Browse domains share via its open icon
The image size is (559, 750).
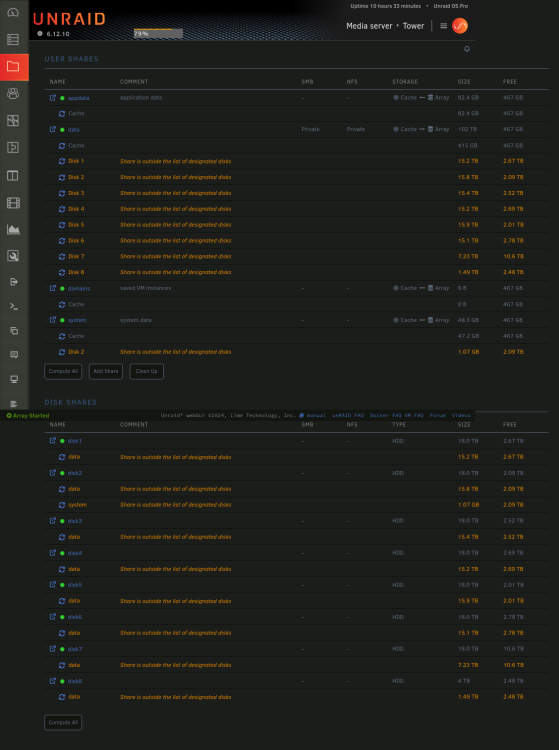click(x=53, y=288)
